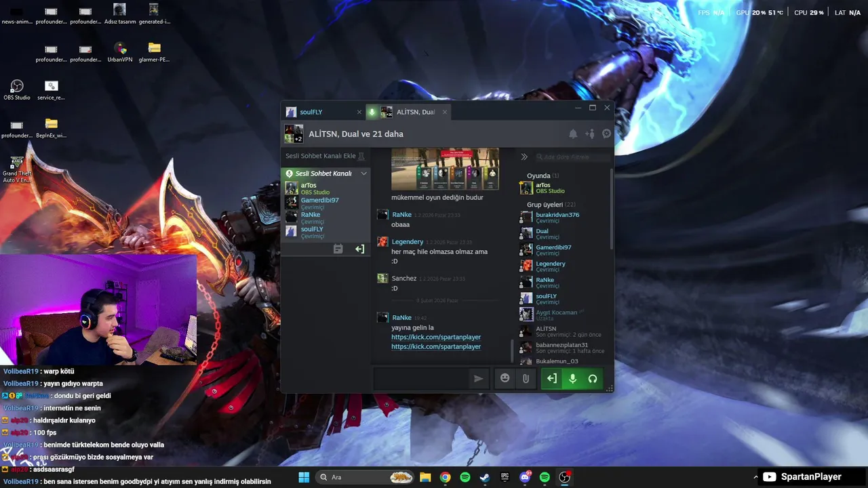Image resolution: width=868 pixels, height=488 pixels.
Task: Open Windows Start menu
Action: click(x=304, y=477)
